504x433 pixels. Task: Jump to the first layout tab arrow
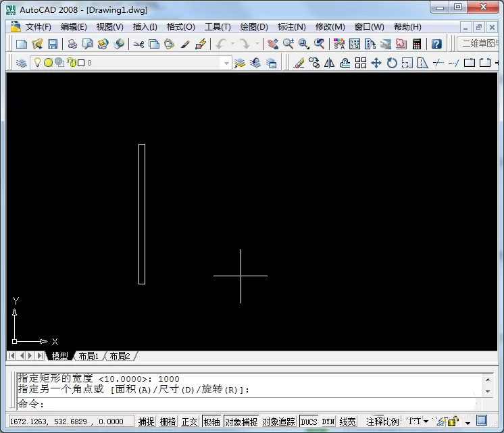point(11,355)
